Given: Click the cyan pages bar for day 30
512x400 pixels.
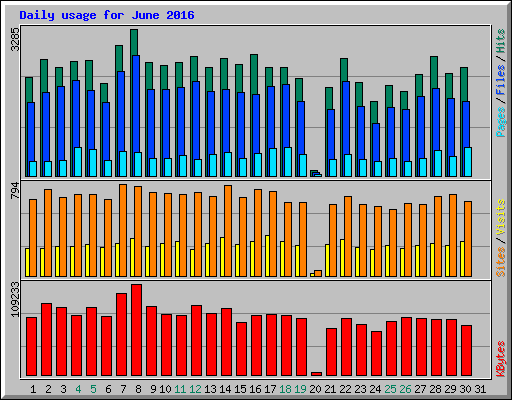Looking at the screenshot, I should 468,162.
